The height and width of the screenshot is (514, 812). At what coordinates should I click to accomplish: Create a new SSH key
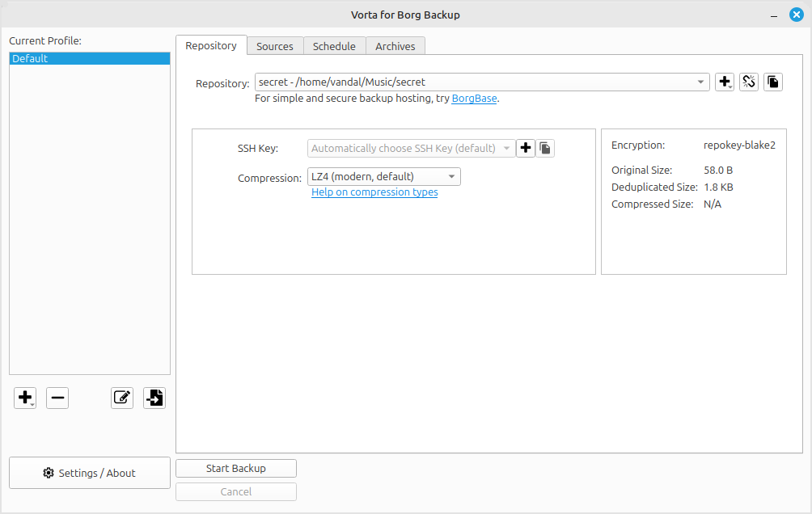(x=526, y=148)
